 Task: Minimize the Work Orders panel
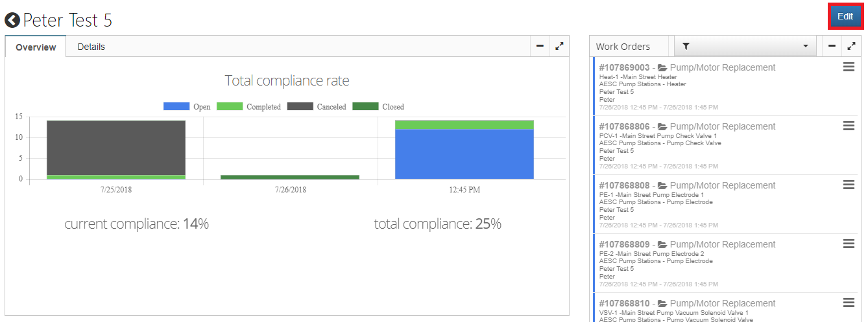pyautogui.click(x=832, y=46)
